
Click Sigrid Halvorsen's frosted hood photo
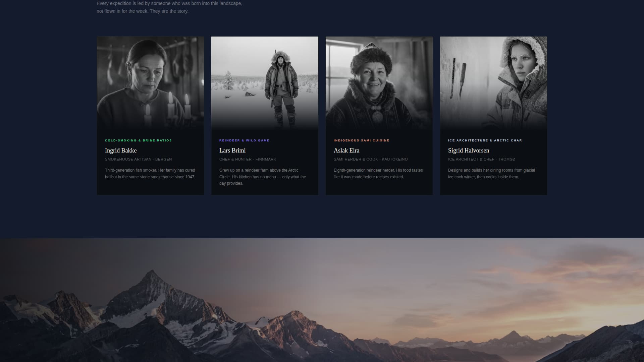pyautogui.click(x=493, y=82)
